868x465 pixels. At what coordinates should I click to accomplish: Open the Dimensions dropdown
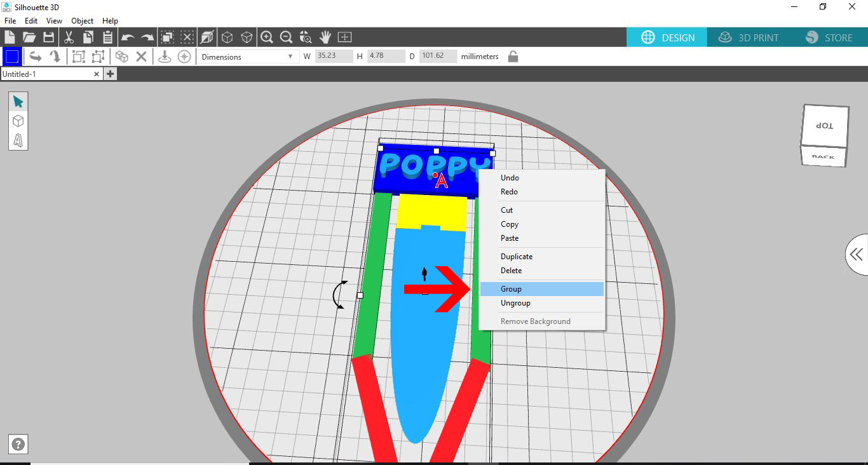[x=247, y=57]
